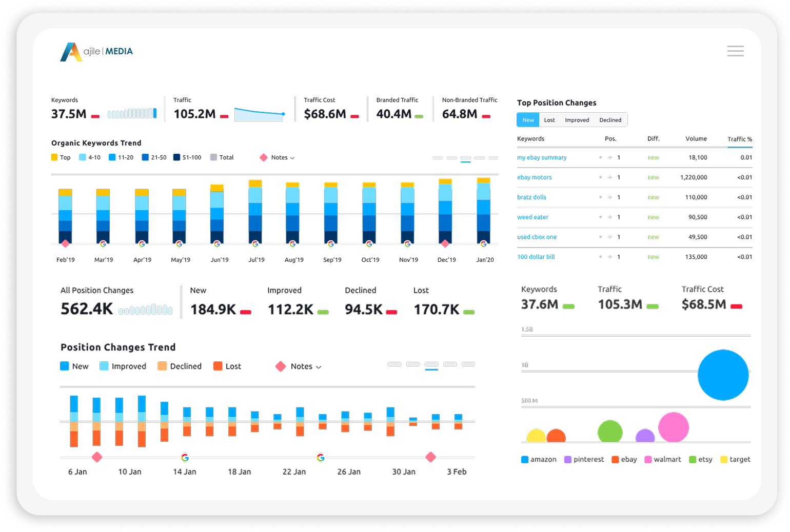Viewport: 790px width, 532px height.
Task: Switch to the Lost tab
Action: click(x=549, y=120)
